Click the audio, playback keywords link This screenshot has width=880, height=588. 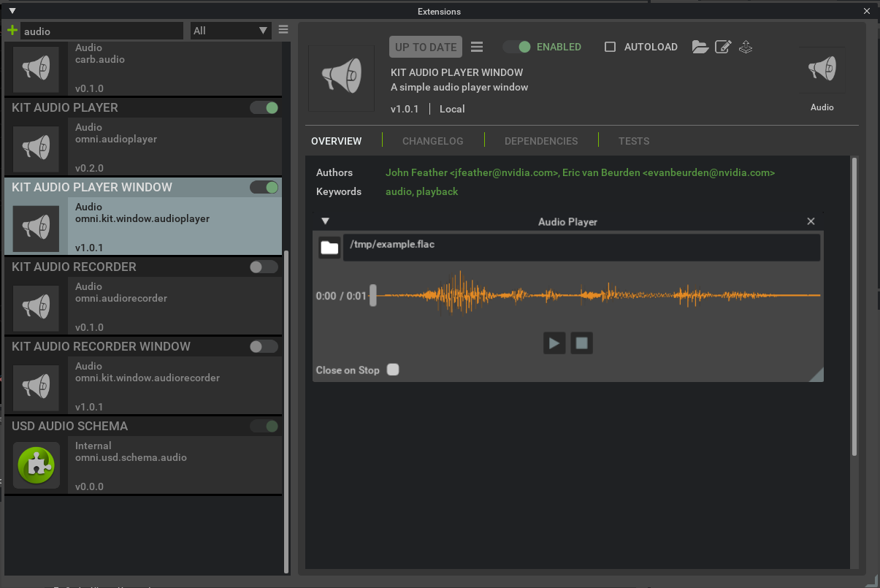[422, 191]
